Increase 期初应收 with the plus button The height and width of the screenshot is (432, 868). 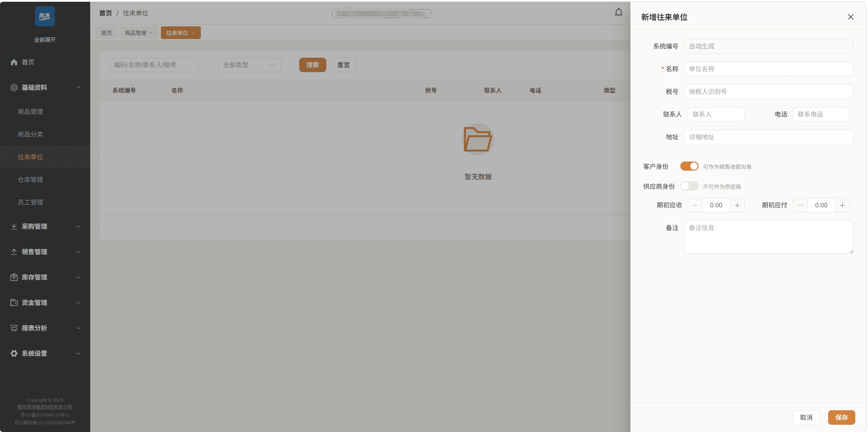pyautogui.click(x=737, y=205)
